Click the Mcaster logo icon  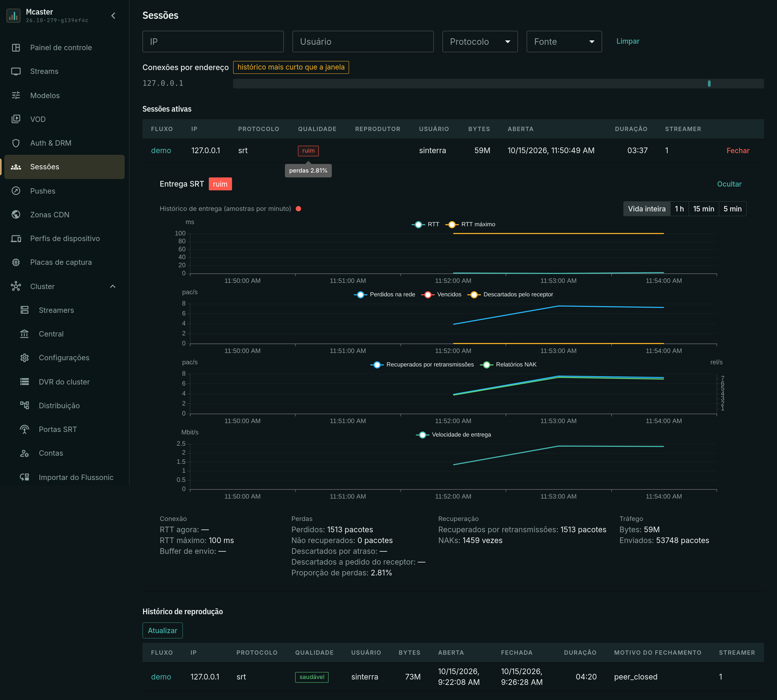13,16
